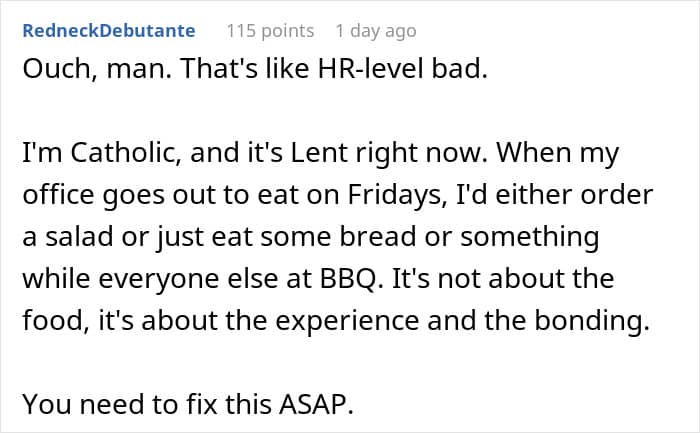Click the words 'either order'
The width and height of the screenshot is (700, 433).
pyautogui.click(x=575, y=195)
